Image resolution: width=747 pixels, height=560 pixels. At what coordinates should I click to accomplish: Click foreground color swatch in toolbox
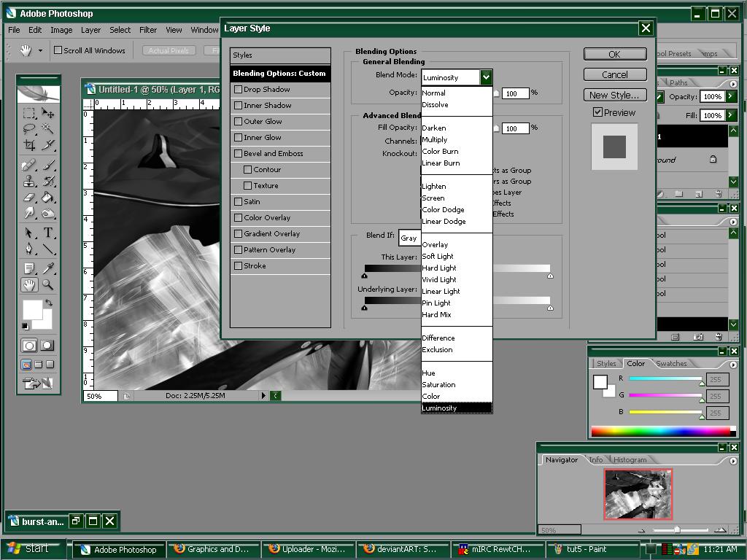(x=32, y=310)
